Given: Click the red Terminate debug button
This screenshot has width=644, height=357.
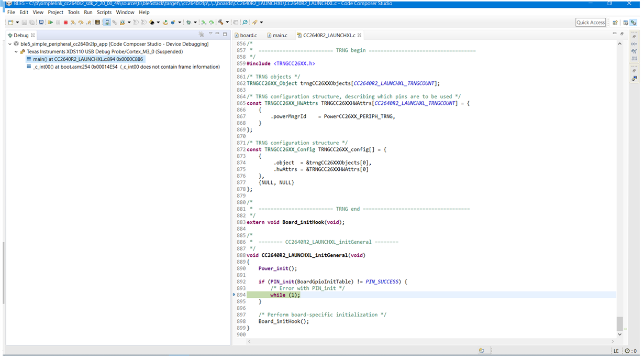Looking at the screenshot, I should coord(65,23).
